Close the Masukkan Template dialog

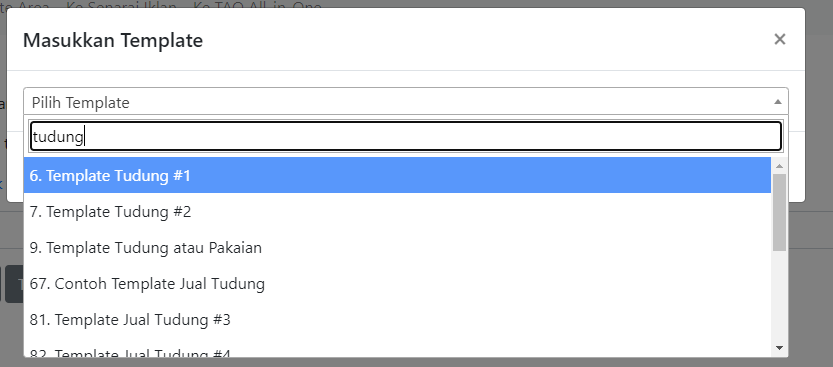[x=779, y=39]
